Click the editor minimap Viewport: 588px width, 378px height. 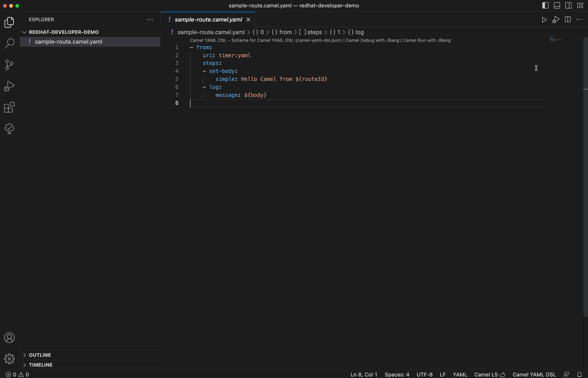pos(555,39)
